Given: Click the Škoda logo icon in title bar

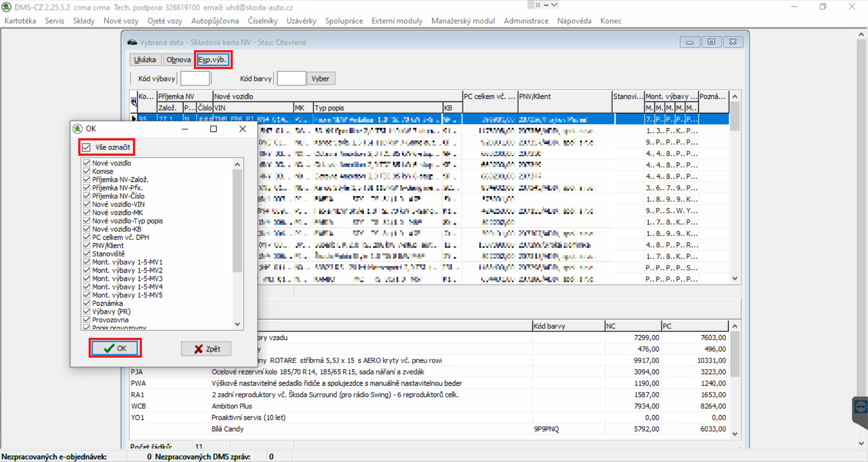Looking at the screenshot, I should 6,7.
